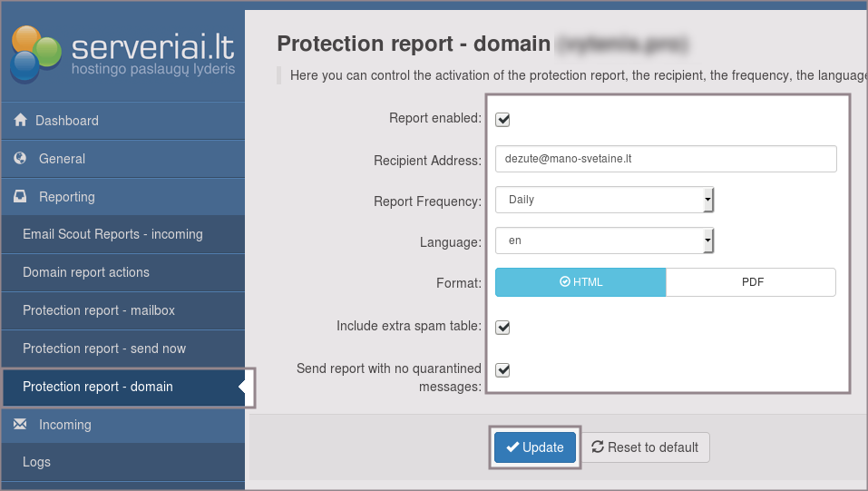Open Protection report - mailbox
Screen dimensions: 868x491
pos(99,310)
